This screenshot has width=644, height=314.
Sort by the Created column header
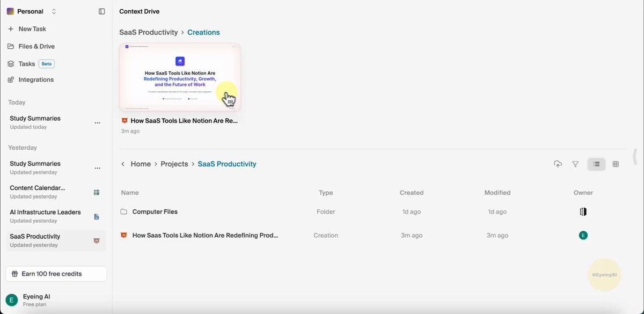(412, 193)
